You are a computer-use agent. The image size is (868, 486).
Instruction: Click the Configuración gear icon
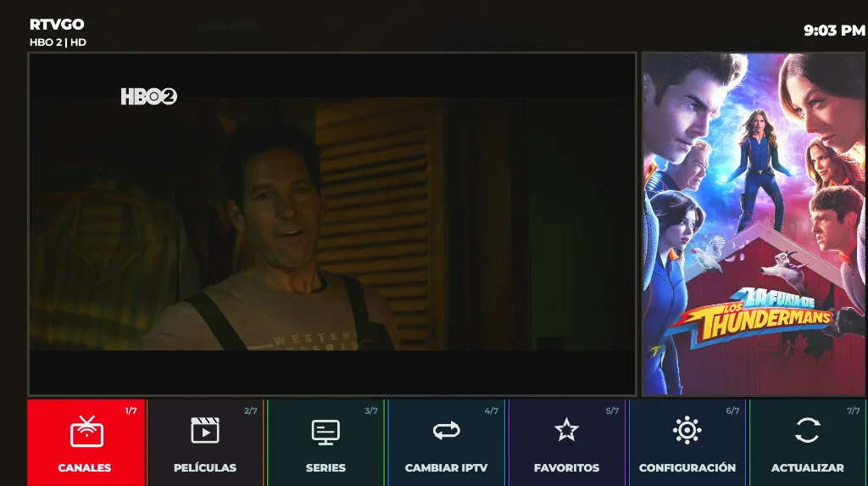tap(687, 430)
